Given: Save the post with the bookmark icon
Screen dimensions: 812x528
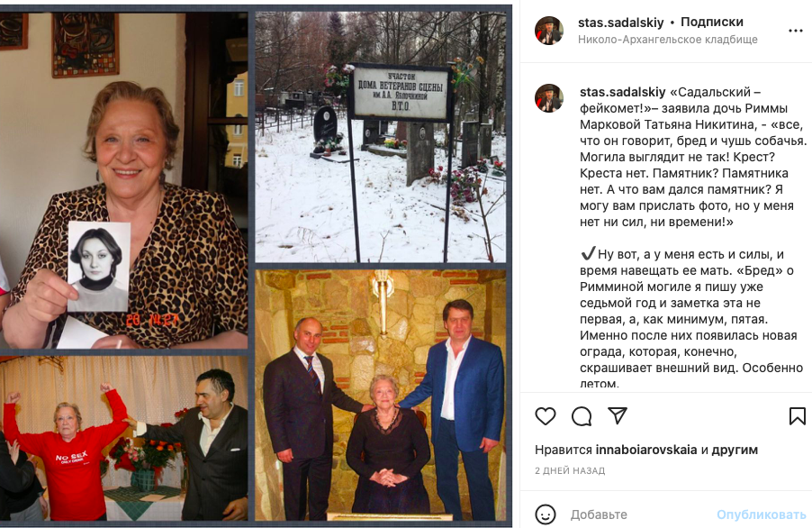Looking at the screenshot, I should point(797,416).
